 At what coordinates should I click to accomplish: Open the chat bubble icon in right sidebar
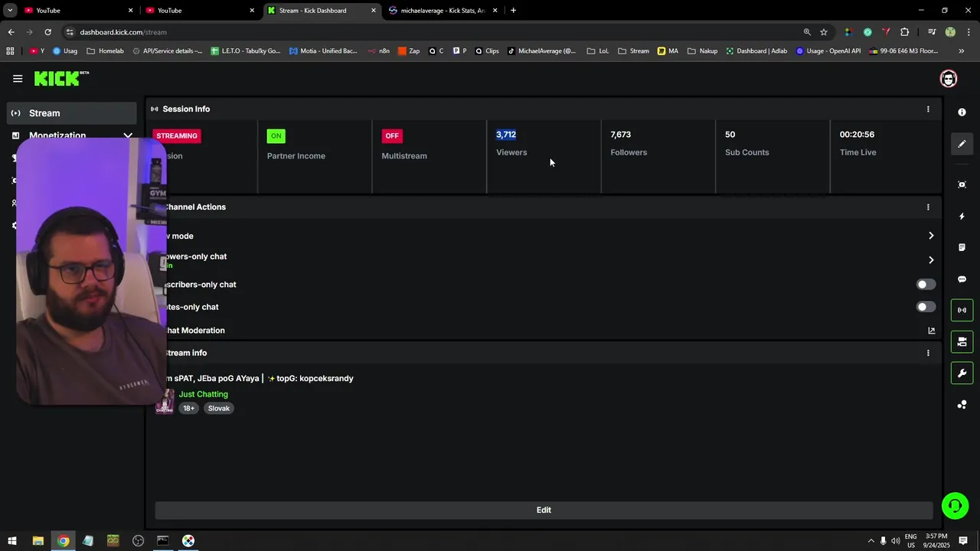(962, 279)
